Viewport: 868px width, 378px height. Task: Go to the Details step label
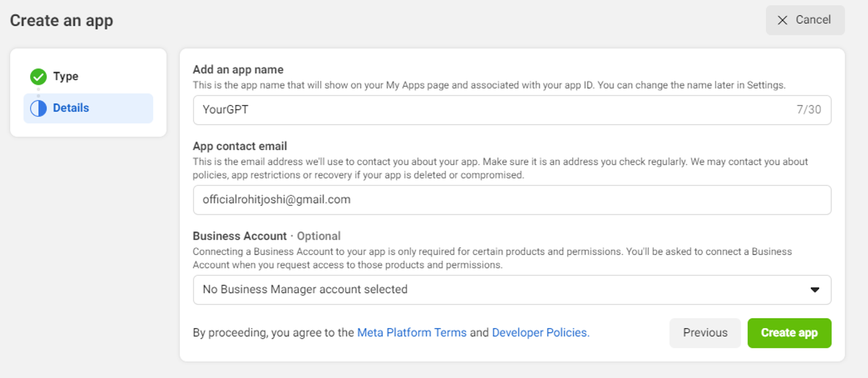pyautogui.click(x=71, y=108)
